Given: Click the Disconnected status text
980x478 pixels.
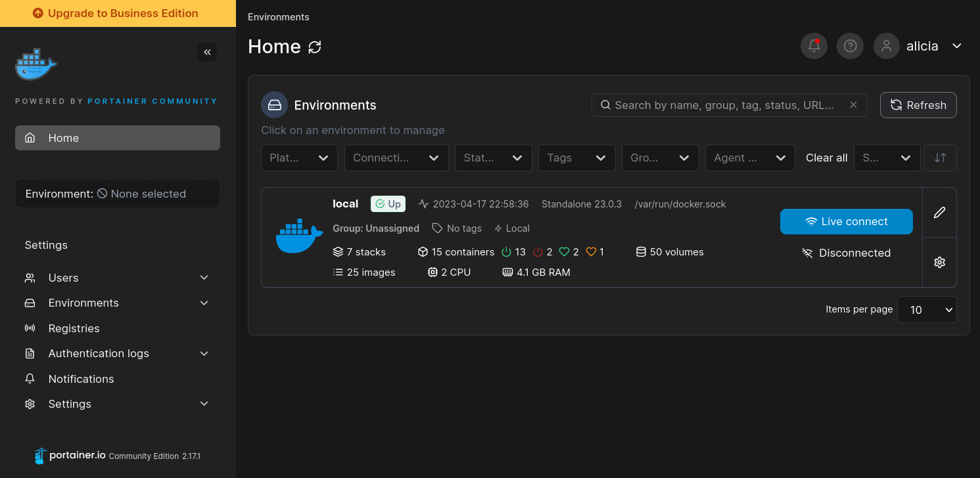Looking at the screenshot, I should point(854,253).
